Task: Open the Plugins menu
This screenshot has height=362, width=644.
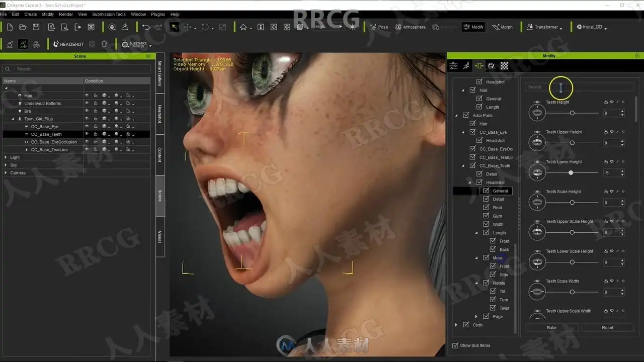Action: 158,15
